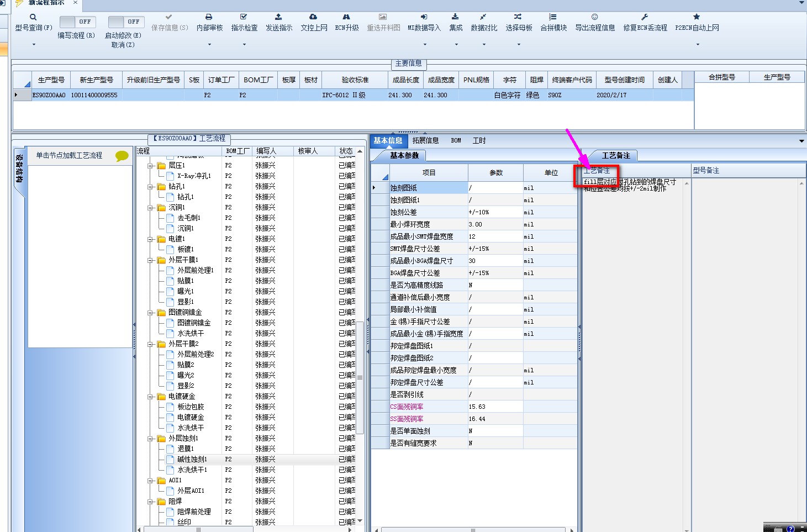Click the 保存信息 checkmark button
This screenshot has width=807, height=532.
click(169, 17)
